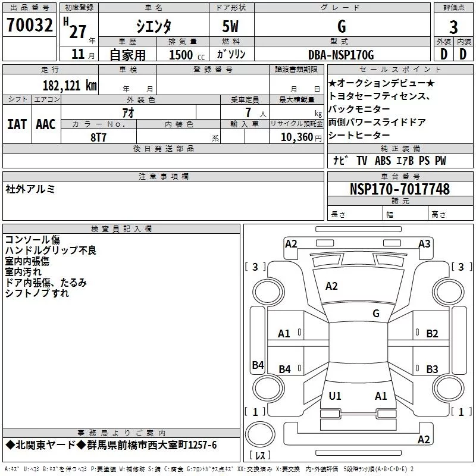This screenshot has width=476, height=476.
Task: Click the A1 mark on the rear hatch
Action: click(381, 396)
